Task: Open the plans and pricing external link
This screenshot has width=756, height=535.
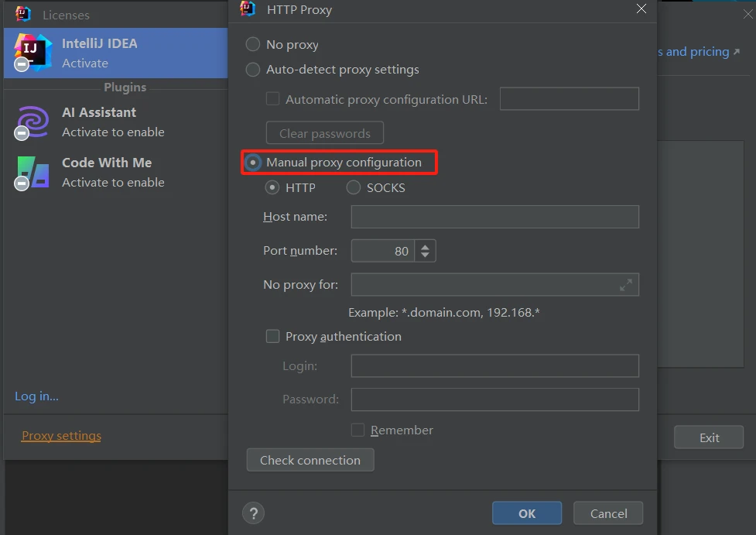Action: coord(699,52)
